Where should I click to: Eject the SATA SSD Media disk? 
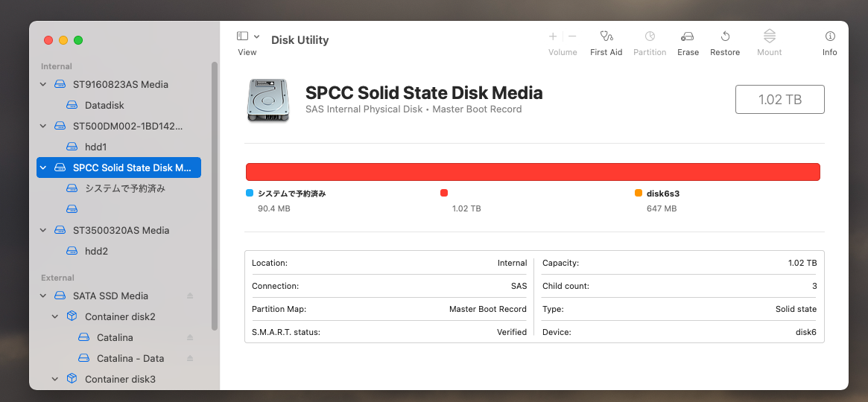[190, 296]
